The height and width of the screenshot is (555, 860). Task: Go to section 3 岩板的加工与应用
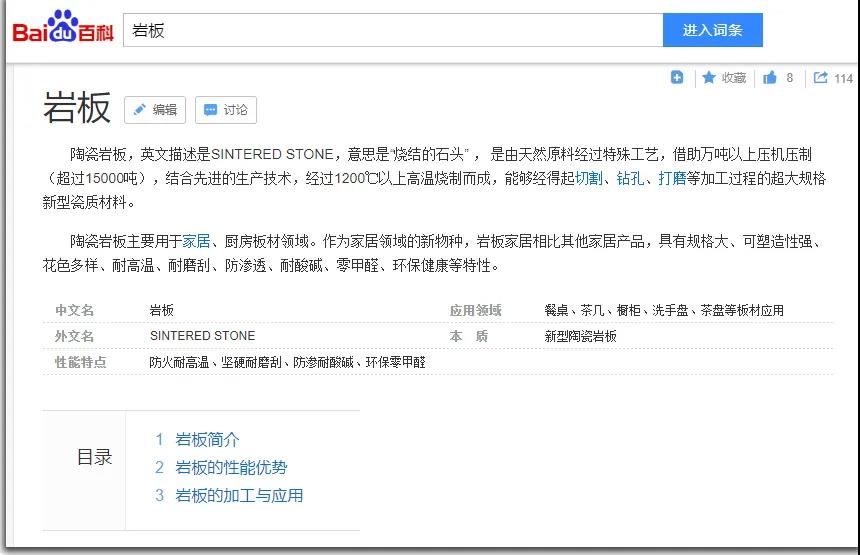click(239, 496)
